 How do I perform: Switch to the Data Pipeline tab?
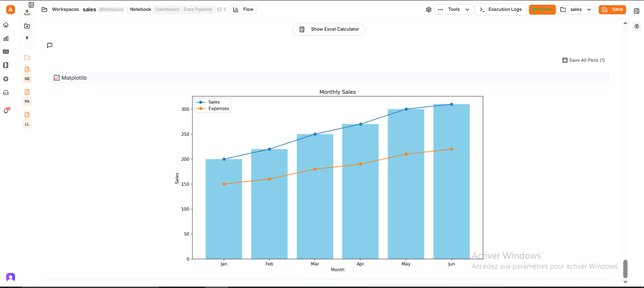tap(198, 9)
